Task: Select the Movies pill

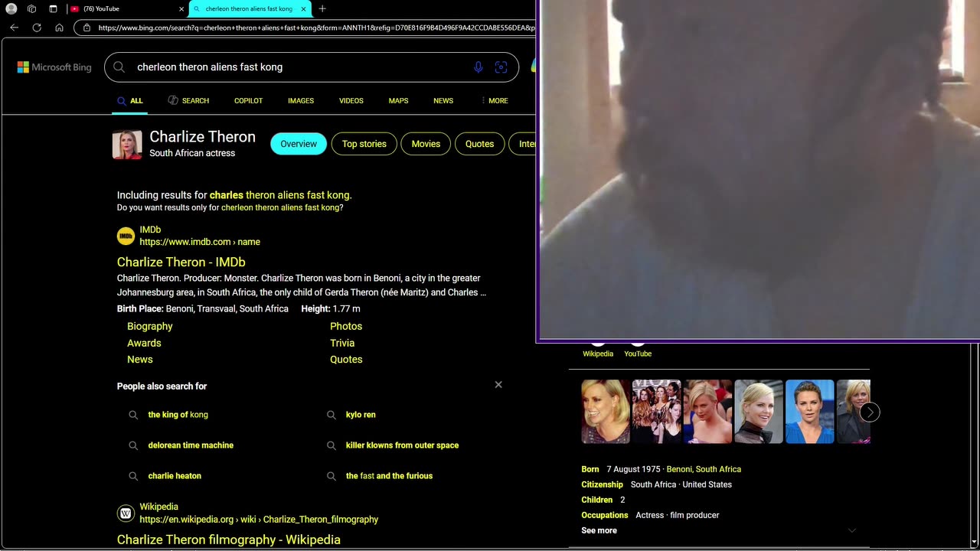Action: pyautogui.click(x=426, y=144)
